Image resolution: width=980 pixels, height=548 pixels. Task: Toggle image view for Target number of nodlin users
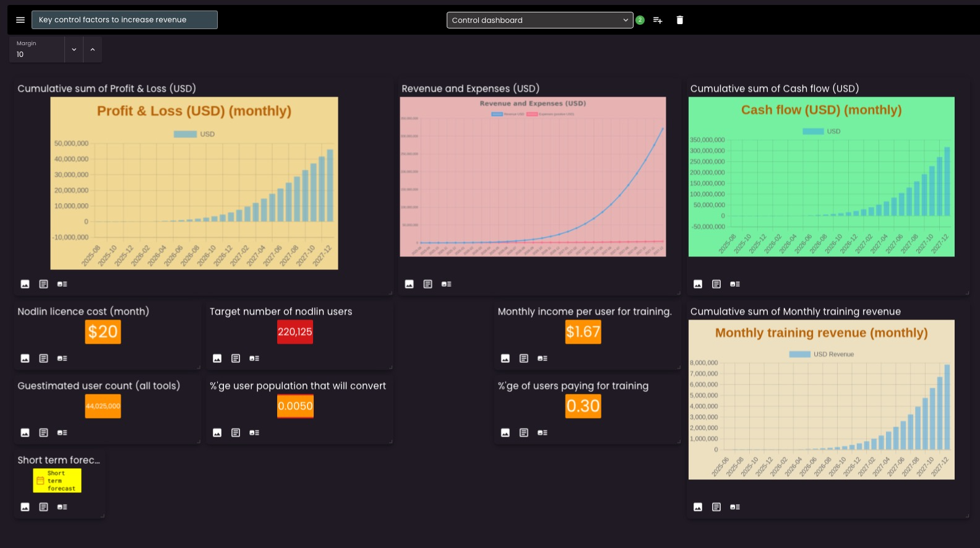(x=217, y=359)
